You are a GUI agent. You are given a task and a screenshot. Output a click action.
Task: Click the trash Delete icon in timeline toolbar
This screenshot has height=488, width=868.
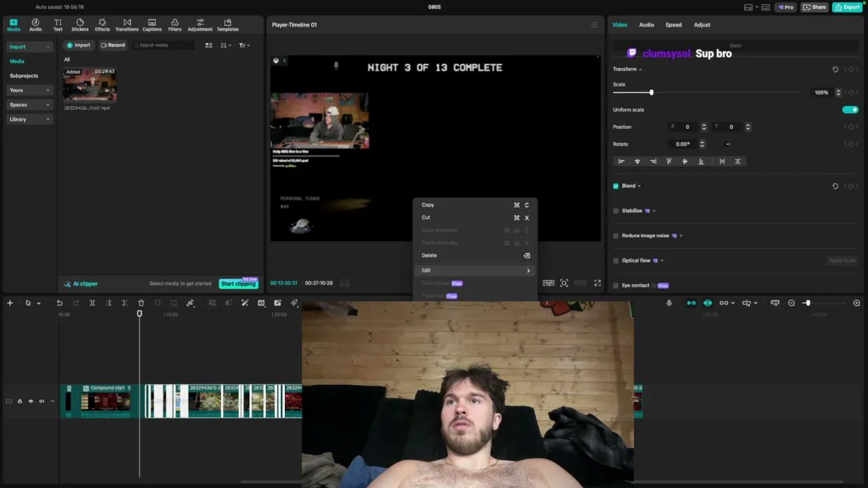(x=141, y=303)
